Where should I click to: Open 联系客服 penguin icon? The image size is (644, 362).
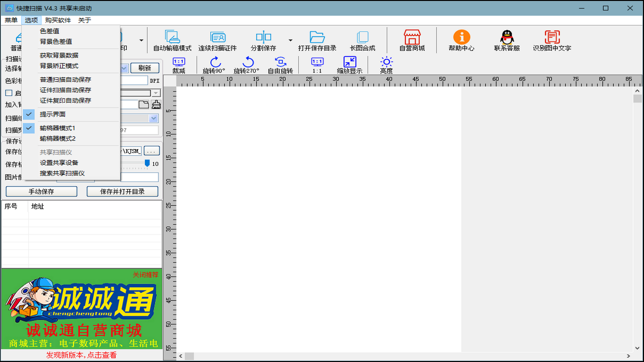point(506,37)
